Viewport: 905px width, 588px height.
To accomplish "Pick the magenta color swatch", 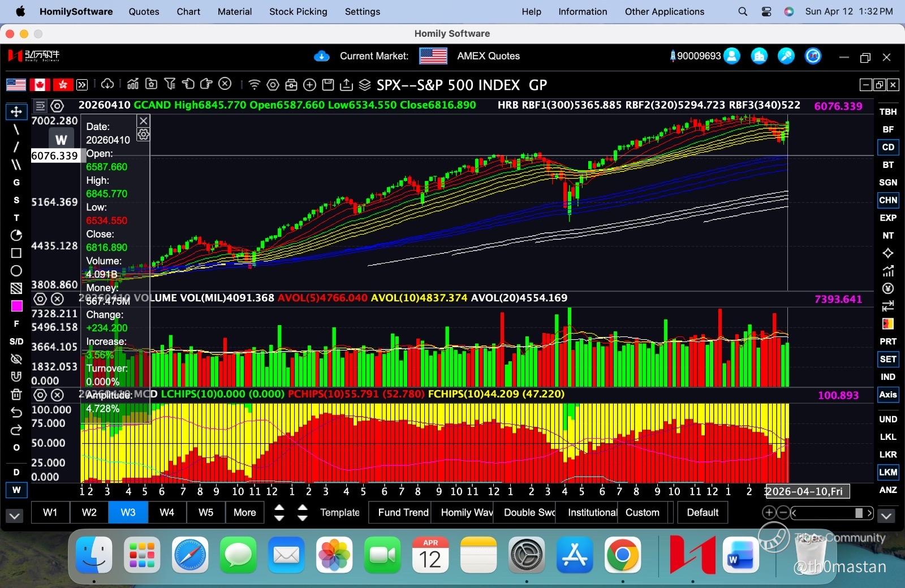I will 17,306.
